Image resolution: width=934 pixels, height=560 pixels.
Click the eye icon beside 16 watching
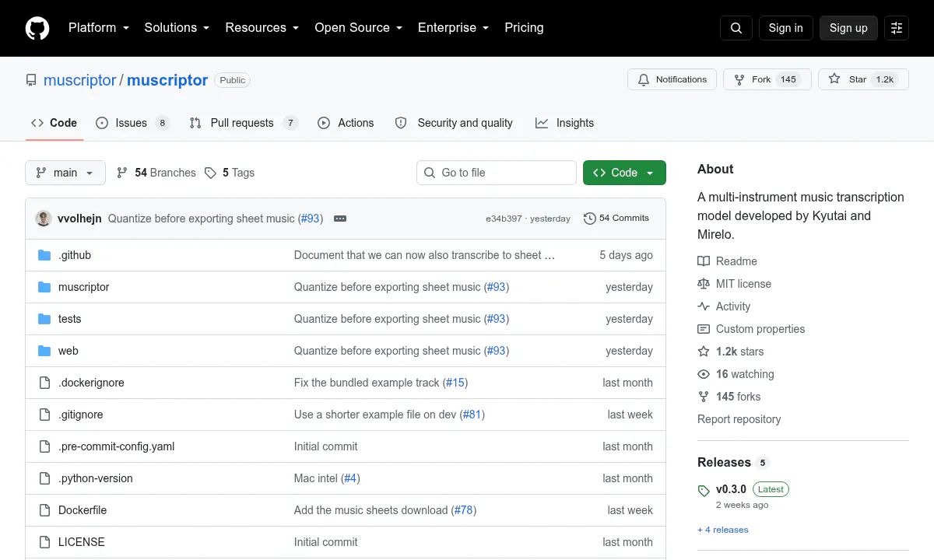click(x=704, y=374)
